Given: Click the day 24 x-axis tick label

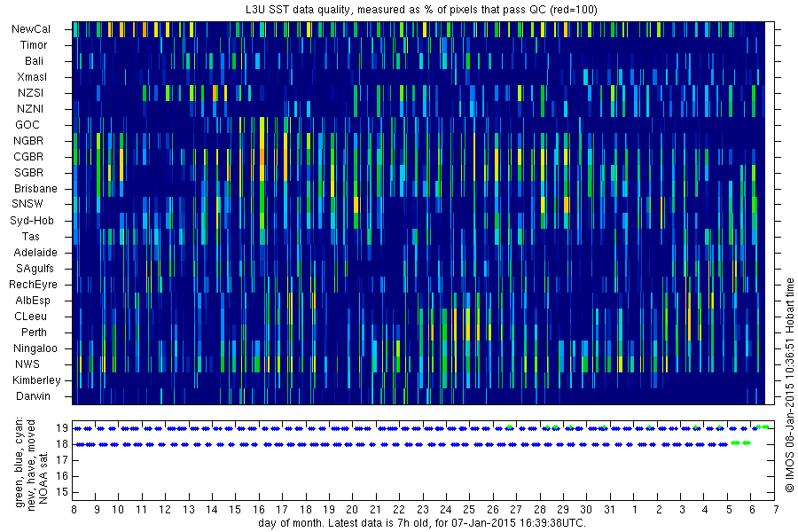Looking at the screenshot, I should point(446,510).
